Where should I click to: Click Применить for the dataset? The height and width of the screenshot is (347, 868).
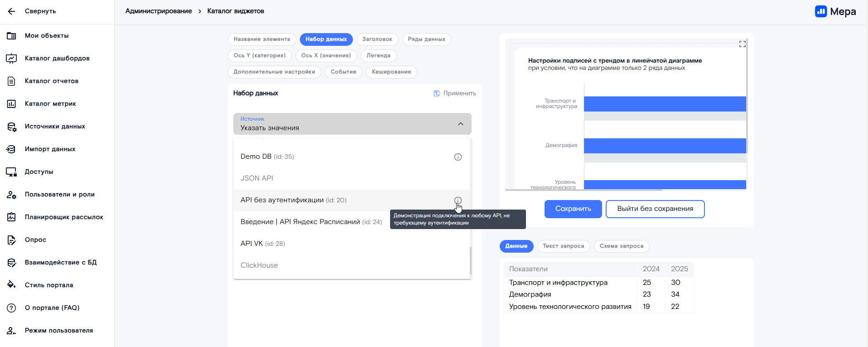click(454, 93)
